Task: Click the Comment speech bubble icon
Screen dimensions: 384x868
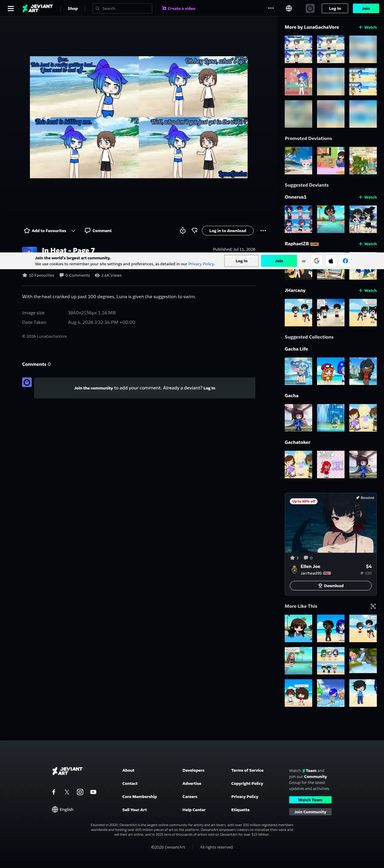Action: click(x=88, y=231)
